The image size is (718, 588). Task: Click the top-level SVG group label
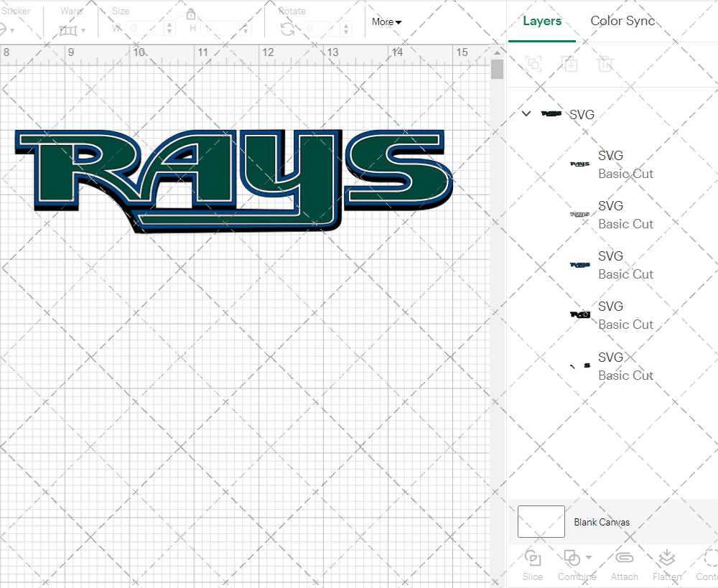click(x=582, y=114)
